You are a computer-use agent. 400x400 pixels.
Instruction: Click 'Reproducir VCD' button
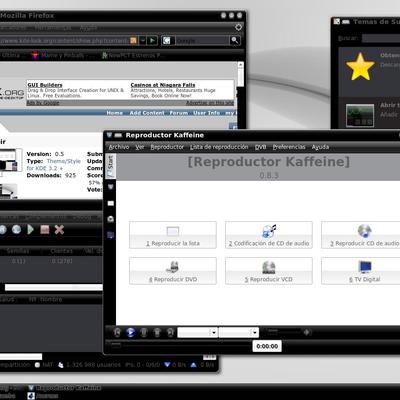[x=269, y=271]
